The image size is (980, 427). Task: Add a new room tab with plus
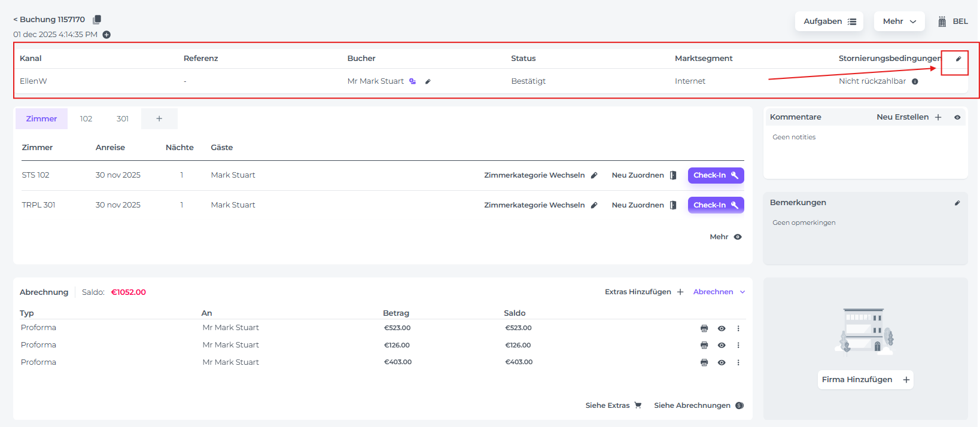[x=159, y=118]
